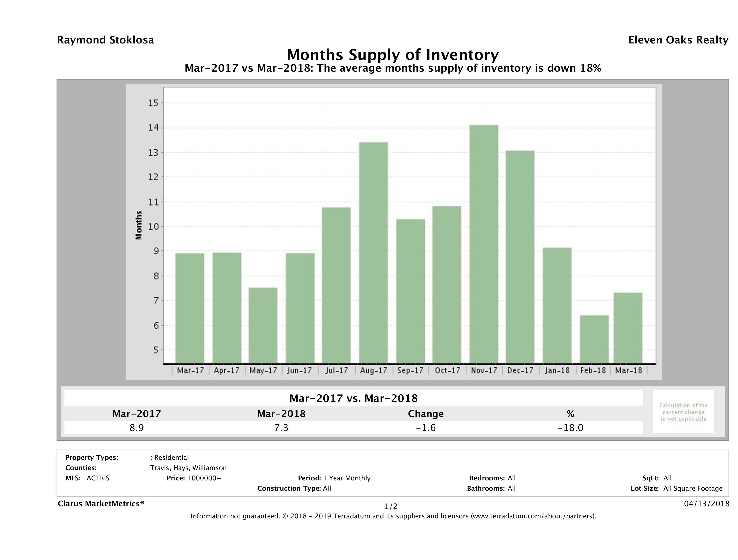
Task: Click the percent change calculation note
Action: [x=683, y=412]
